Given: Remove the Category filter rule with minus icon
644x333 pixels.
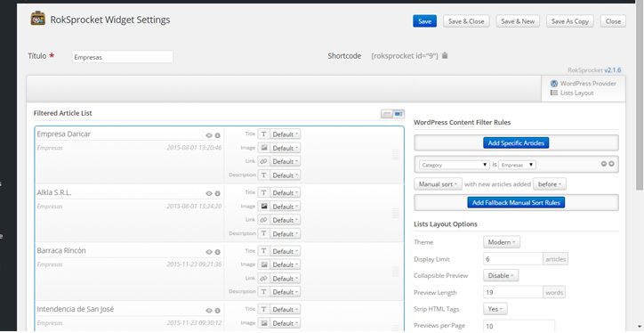Looking at the screenshot, I should (x=604, y=164).
